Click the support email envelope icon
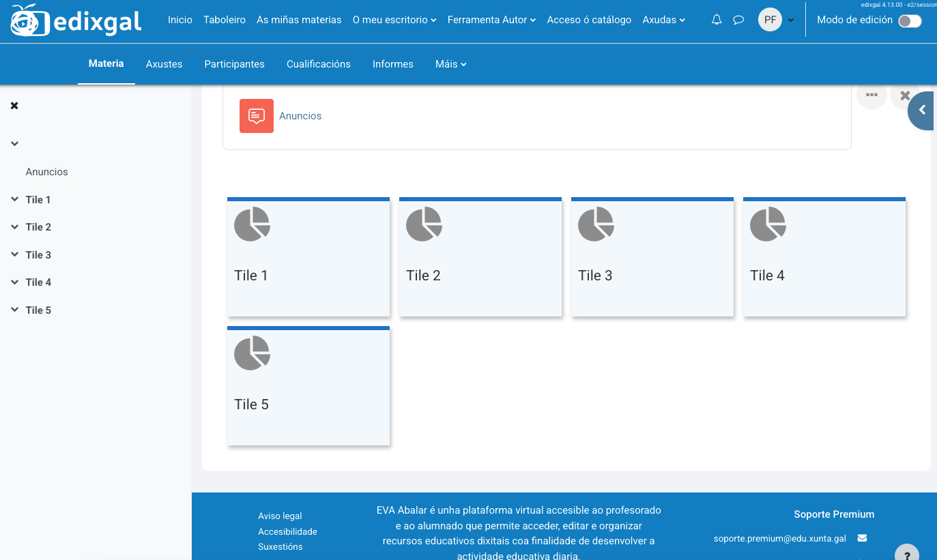The image size is (937, 560). (862, 538)
